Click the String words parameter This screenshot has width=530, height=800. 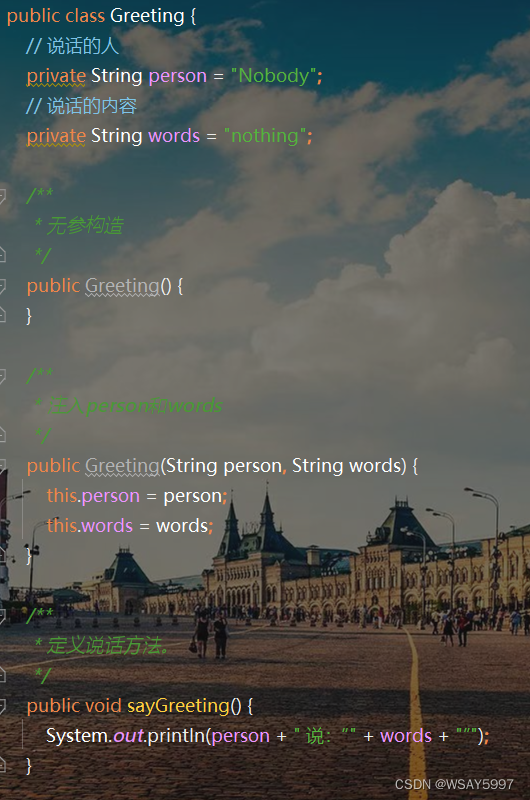[x=346, y=466]
